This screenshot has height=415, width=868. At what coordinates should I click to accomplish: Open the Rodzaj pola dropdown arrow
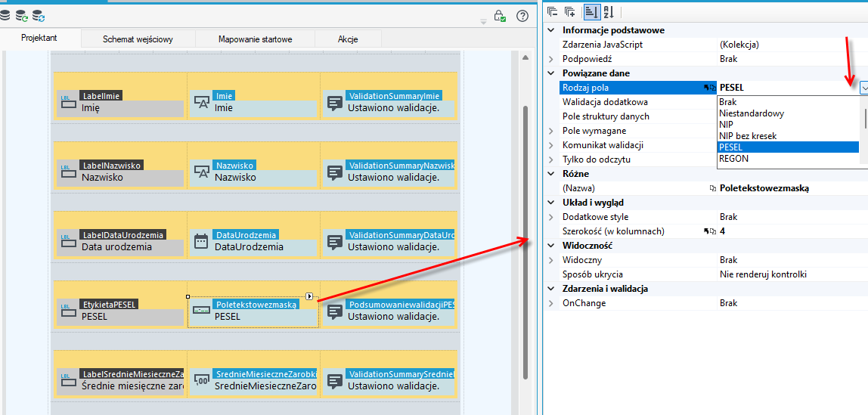[863, 88]
